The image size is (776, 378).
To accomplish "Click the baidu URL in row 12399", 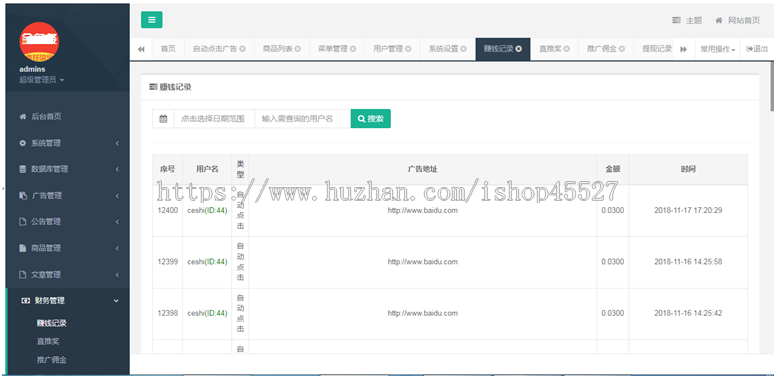I will [x=423, y=262].
